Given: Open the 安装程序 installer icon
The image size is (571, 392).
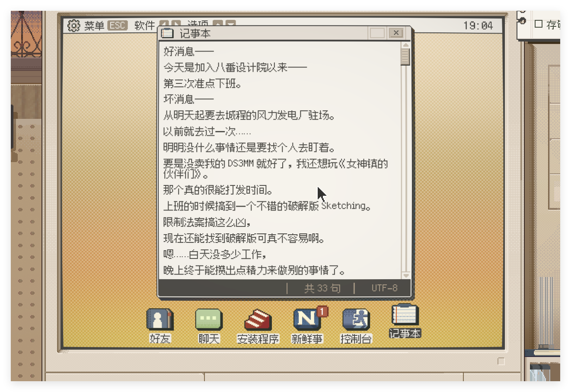Looking at the screenshot, I should point(258,321).
